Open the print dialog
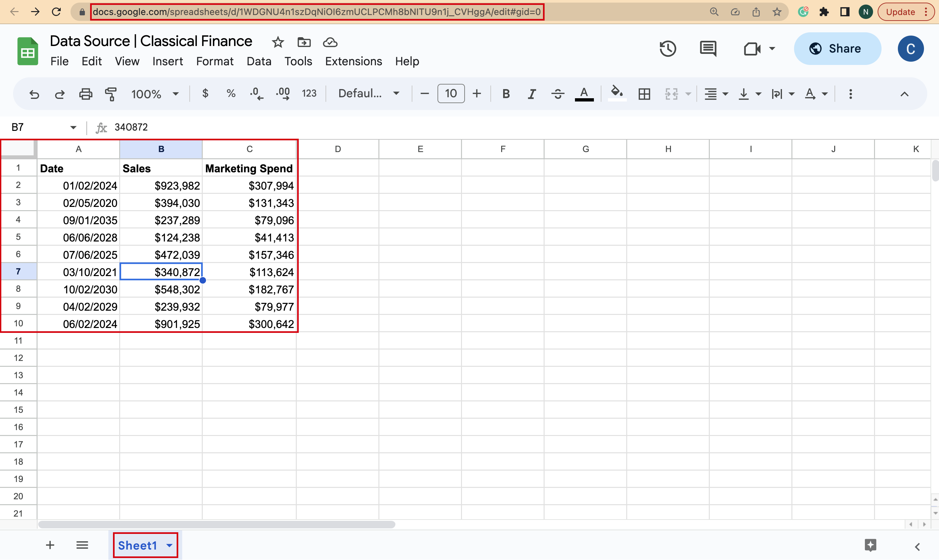 [86, 94]
